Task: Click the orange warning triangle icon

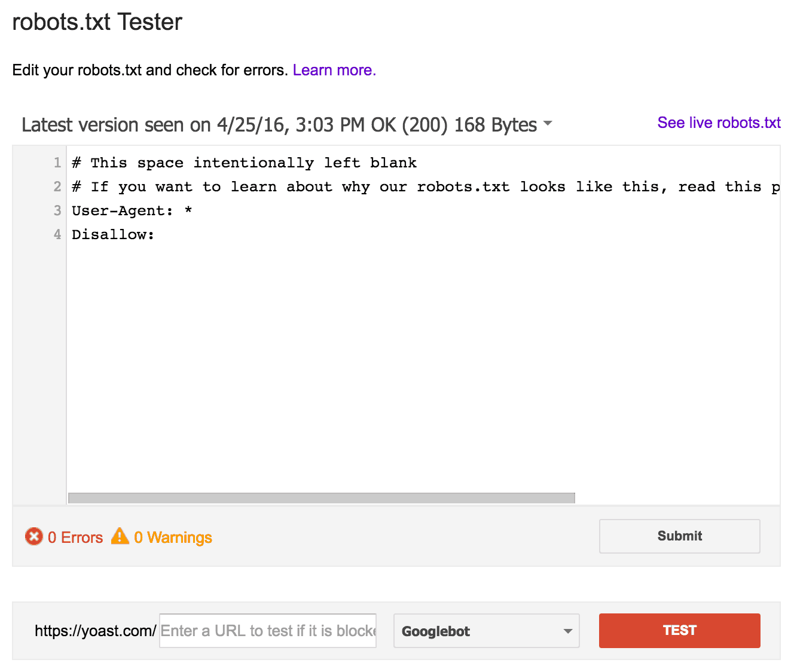Action: pyautogui.click(x=120, y=536)
